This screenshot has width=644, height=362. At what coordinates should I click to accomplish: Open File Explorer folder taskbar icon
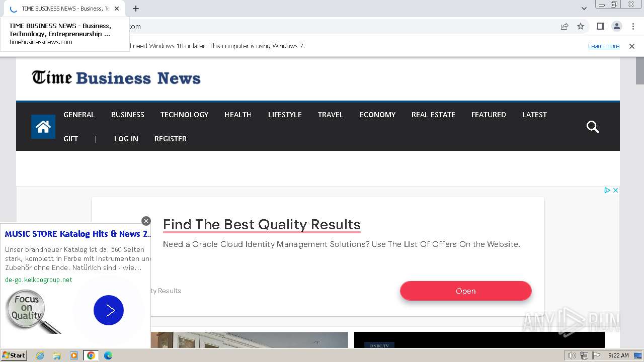(57, 355)
